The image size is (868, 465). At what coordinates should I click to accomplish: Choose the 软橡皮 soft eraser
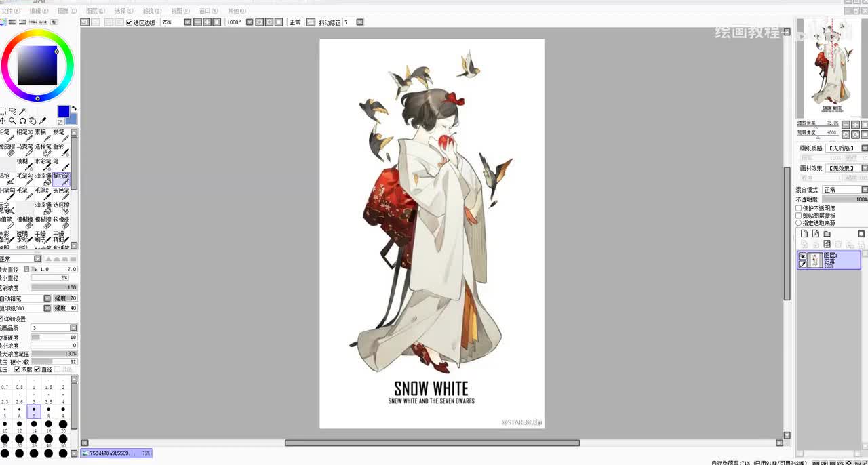click(x=61, y=222)
